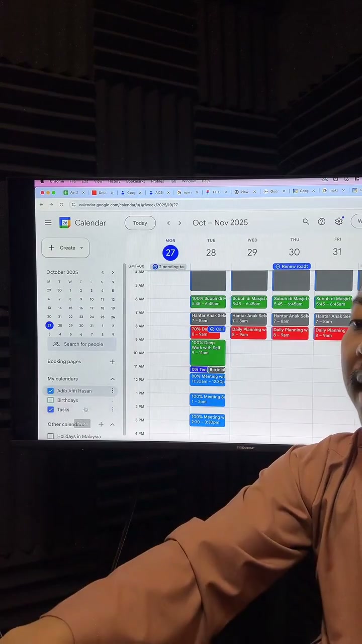Open Tuesday's 100% Deep Work with Self event
362x644 pixels.
click(x=208, y=353)
